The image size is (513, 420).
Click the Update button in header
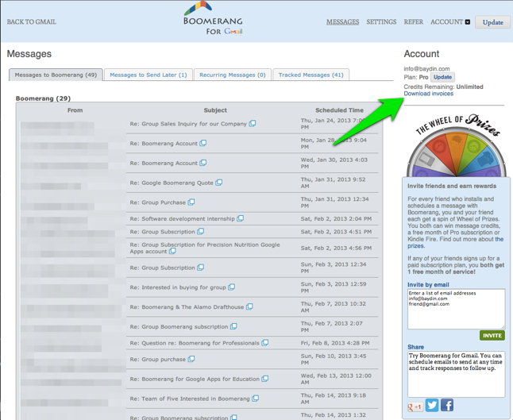[x=492, y=22]
